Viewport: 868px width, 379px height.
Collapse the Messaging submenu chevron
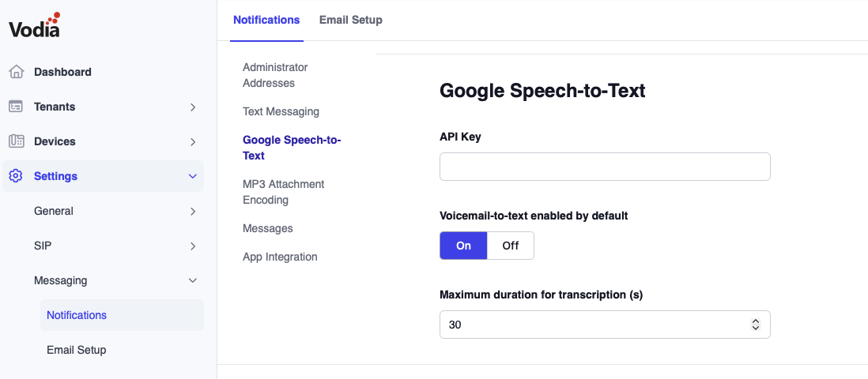pyautogui.click(x=193, y=280)
